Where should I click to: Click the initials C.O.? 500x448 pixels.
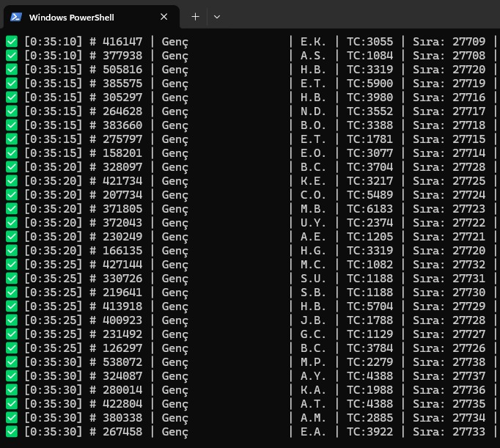313,195
